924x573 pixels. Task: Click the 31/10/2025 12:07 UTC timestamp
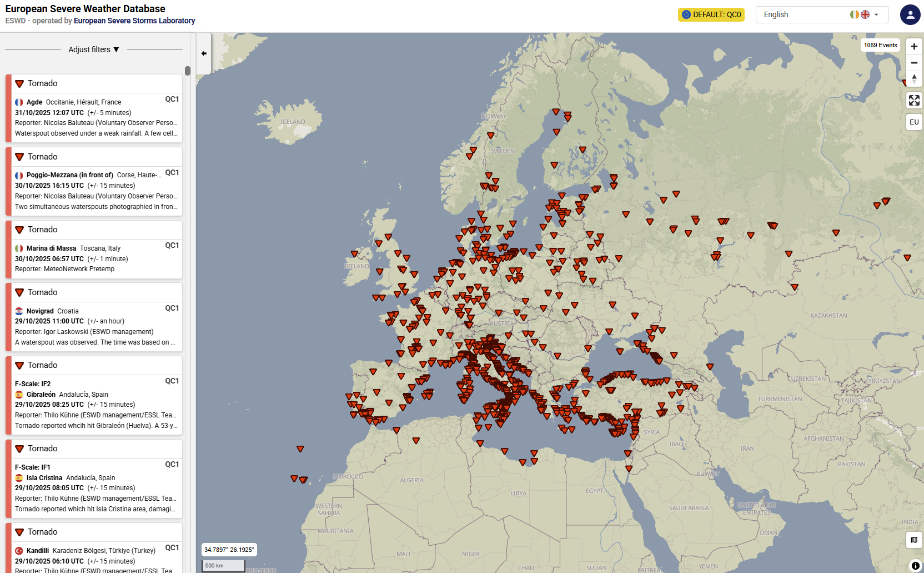49,113
